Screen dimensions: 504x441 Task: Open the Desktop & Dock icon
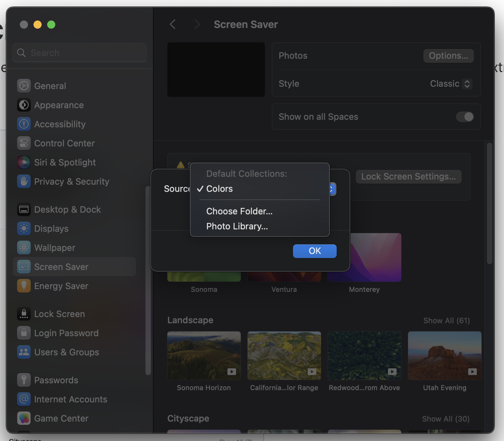pyautogui.click(x=24, y=210)
